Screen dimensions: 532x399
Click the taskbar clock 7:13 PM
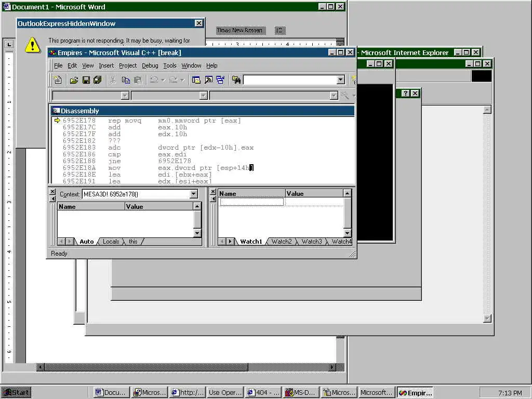510,393
